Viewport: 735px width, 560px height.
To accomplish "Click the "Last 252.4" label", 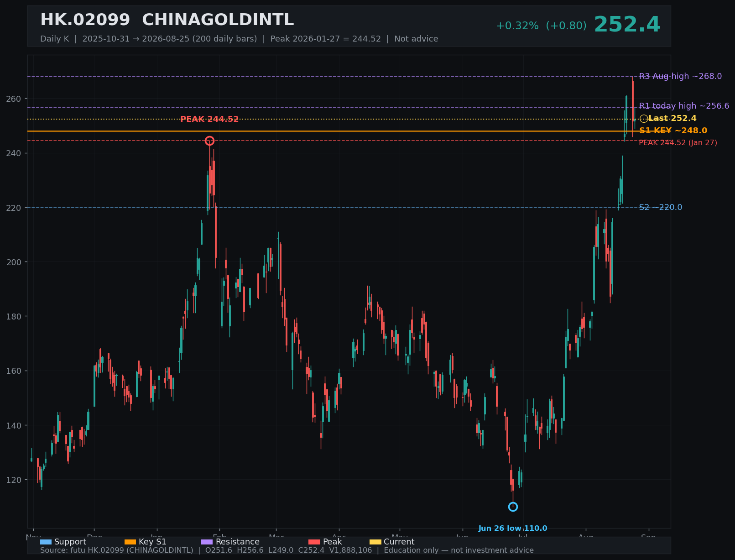I will click(672, 119).
